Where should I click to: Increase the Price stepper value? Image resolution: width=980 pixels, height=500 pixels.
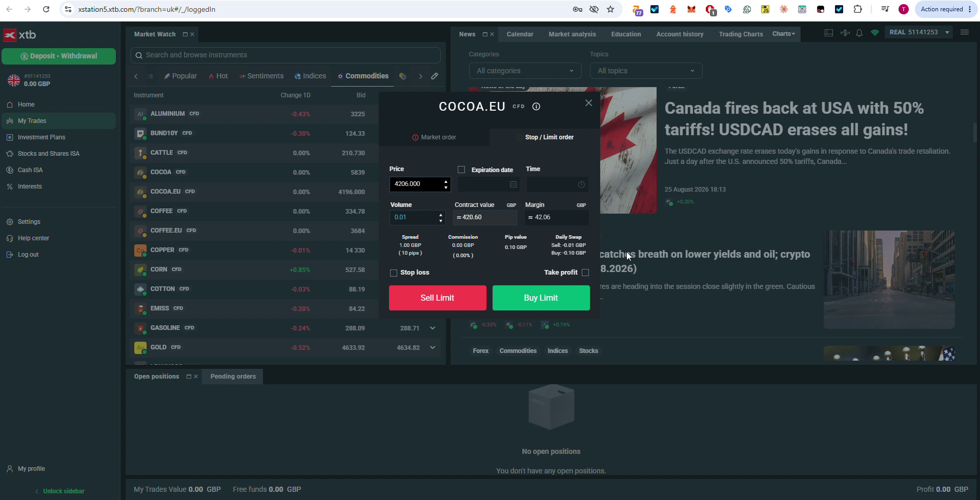pos(446,181)
